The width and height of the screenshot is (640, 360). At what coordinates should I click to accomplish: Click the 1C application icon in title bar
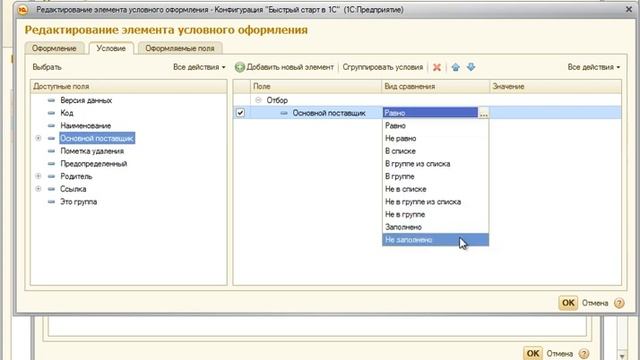pyautogui.click(x=23, y=10)
